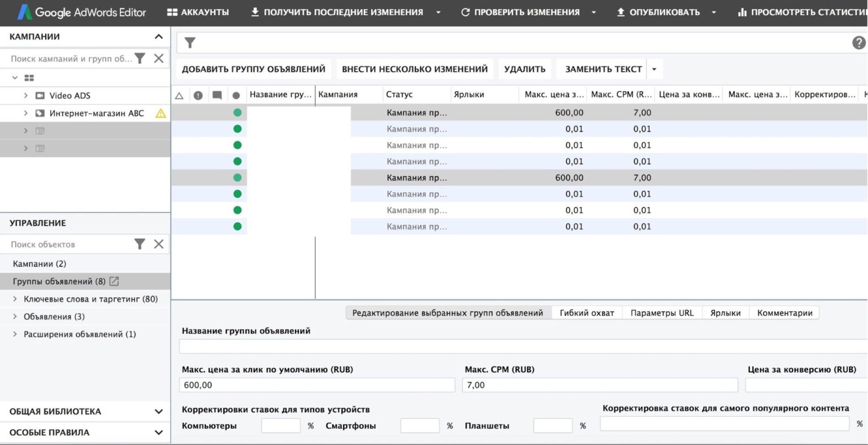Image resolution: width=868 pixels, height=445 pixels.
Task: Click the X to clear the Поиск объектов field
Action: click(x=159, y=244)
